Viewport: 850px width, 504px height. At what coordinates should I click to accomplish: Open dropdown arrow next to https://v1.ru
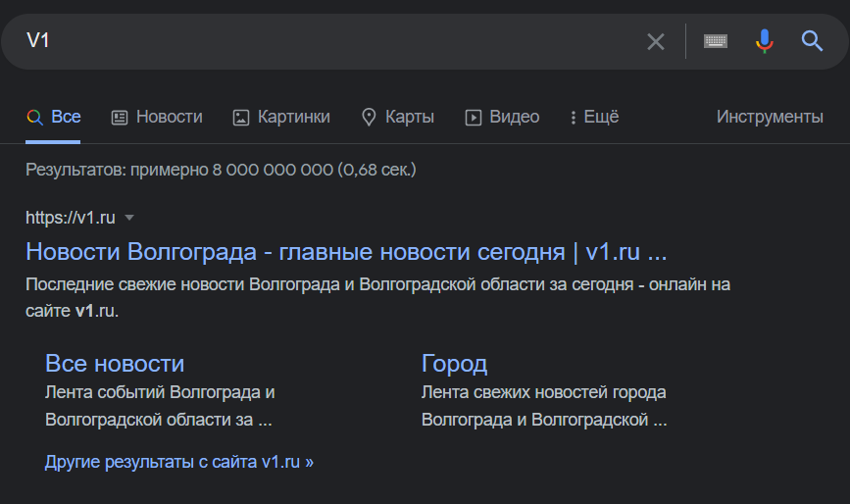129,218
